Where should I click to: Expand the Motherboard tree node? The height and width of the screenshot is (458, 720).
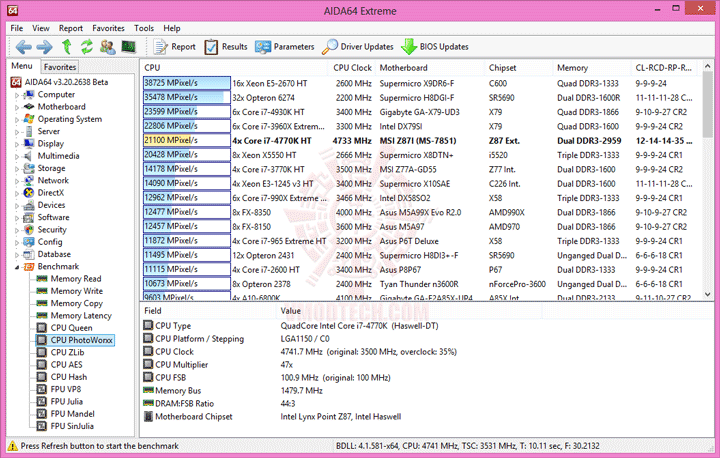(17, 107)
